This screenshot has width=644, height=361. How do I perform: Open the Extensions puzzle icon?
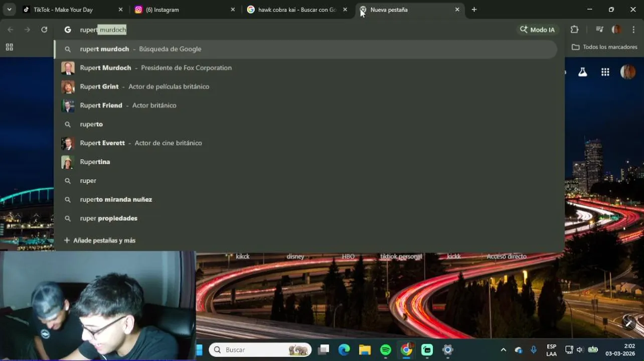pyautogui.click(x=575, y=30)
